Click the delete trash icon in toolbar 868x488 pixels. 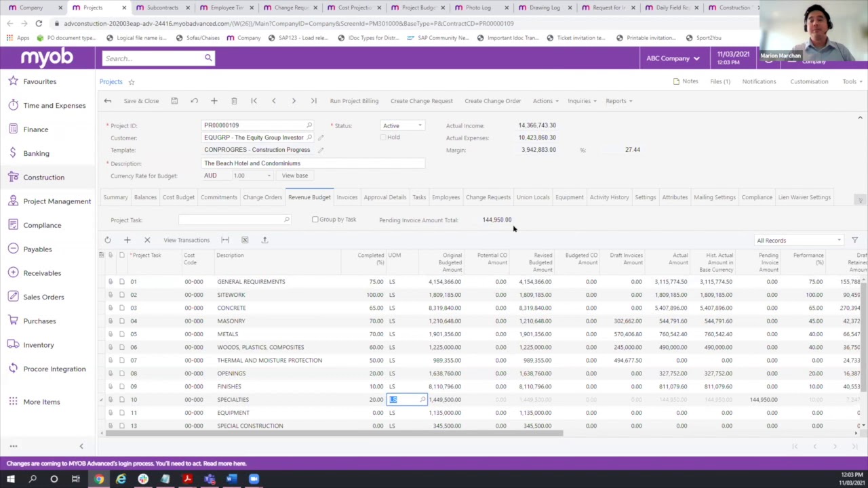pos(234,101)
